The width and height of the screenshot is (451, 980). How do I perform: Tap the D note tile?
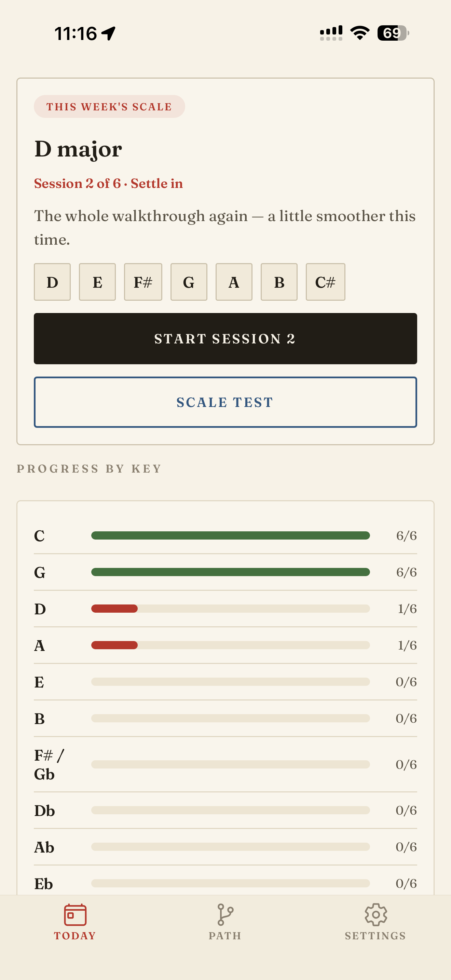(52, 282)
